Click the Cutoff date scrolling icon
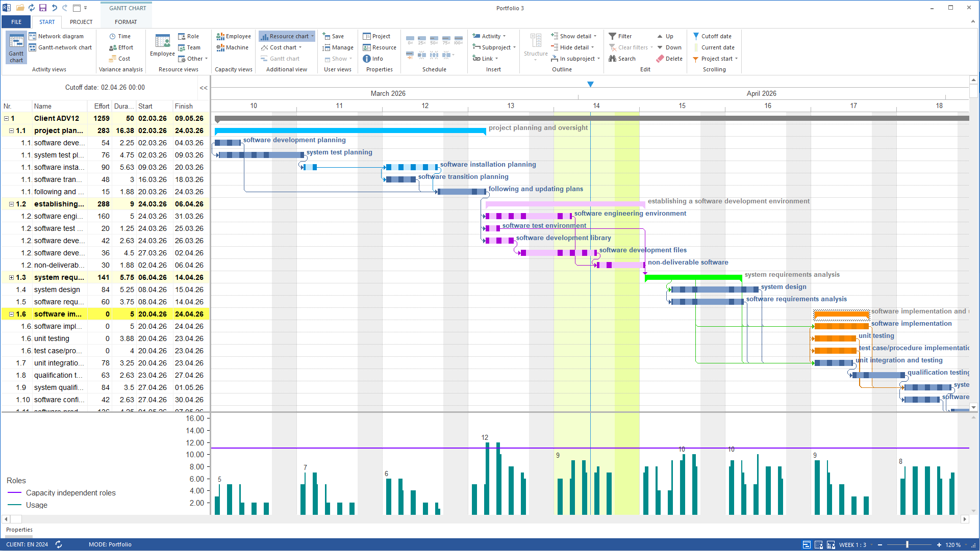The image size is (980, 551). point(696,36)
